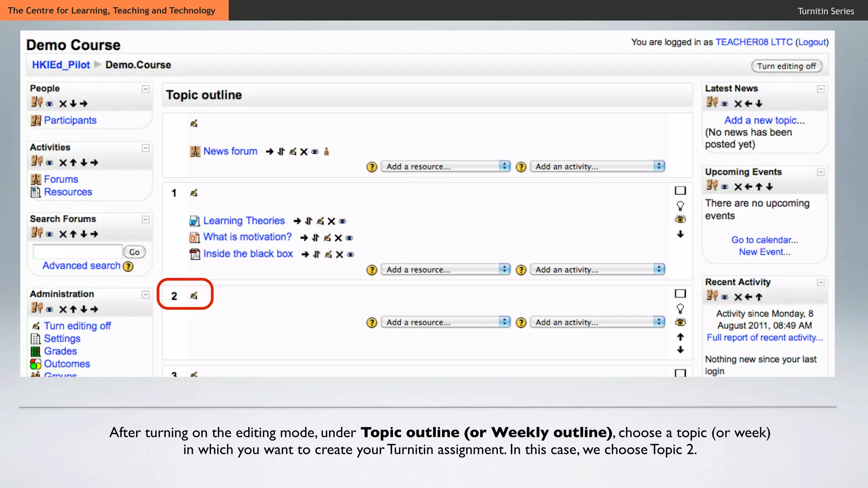868x488 pixels.
Task: Delete the Inside the black box resource
Action: coord(339,255)
